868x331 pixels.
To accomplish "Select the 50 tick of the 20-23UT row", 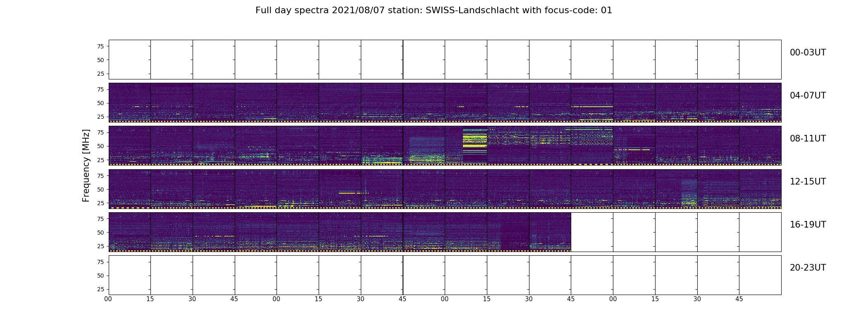I will point(100,276).
